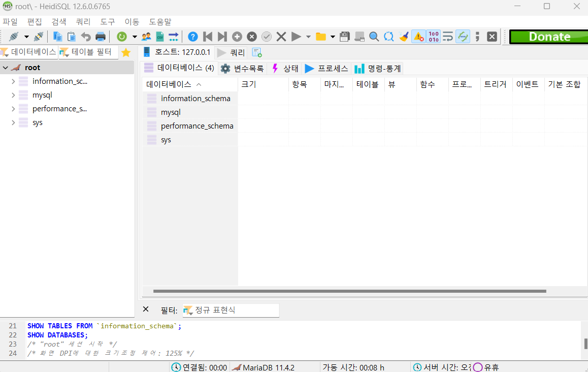
Task: Disconnect using the plug with yellow band icon
Action: [x=39, y=37]
